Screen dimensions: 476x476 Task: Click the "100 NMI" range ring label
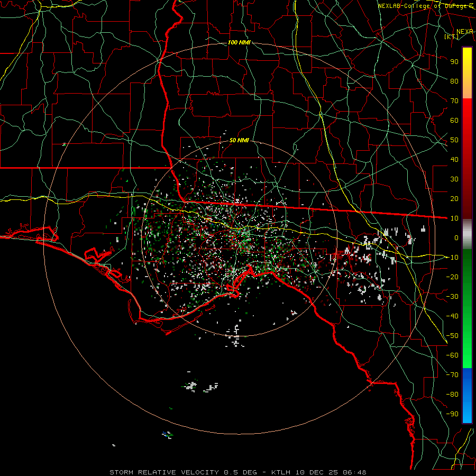(239, 42)
